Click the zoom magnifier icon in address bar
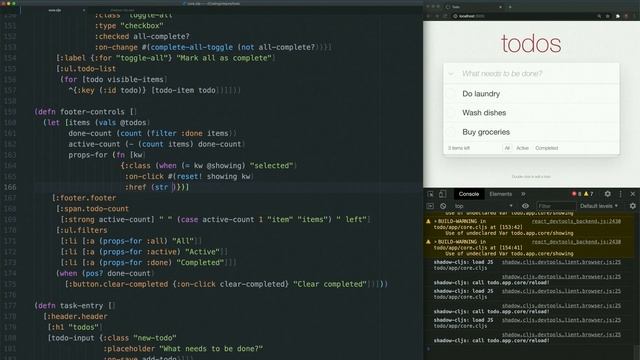640x360 pixels. pyautogui.click(x=599, y=16)
